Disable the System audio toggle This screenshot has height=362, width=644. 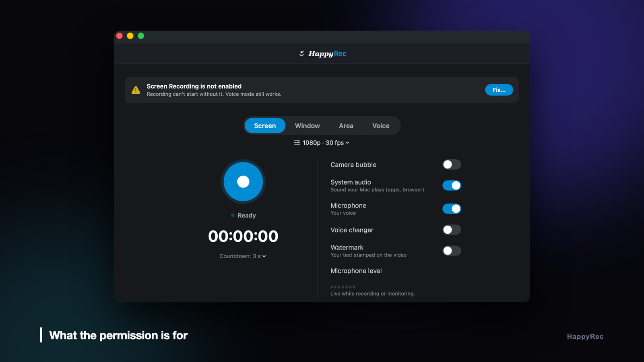coord(452,185)
